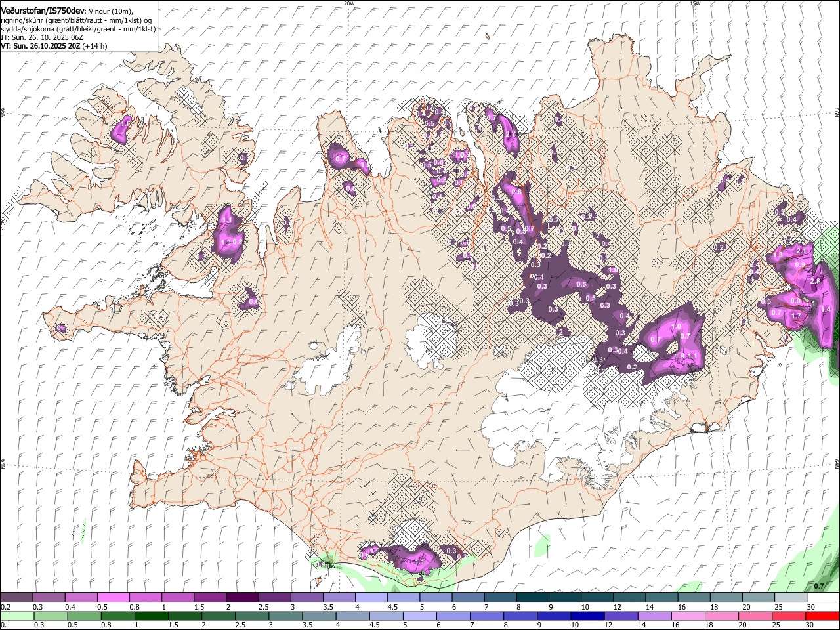Pick bright pink upper swatch starting at 0.5
This screenshot has width=840, height=630.
(113, 598)
